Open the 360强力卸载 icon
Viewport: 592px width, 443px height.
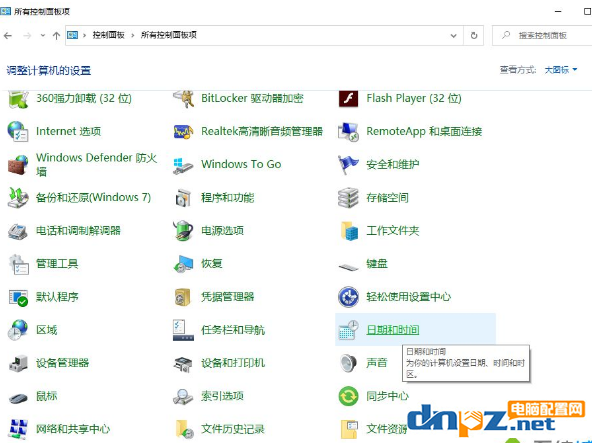point(18,99)
